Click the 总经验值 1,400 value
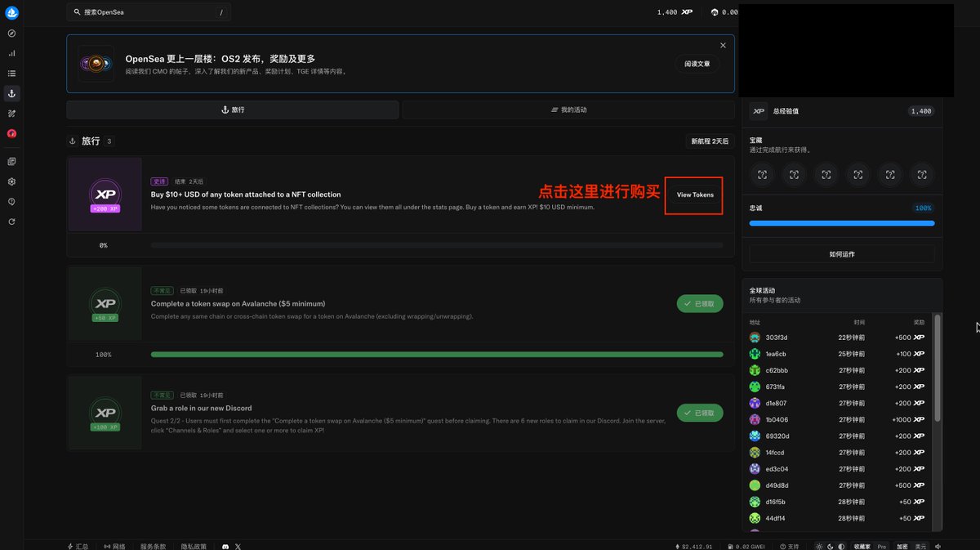Viewport: 980px width, 550px height. (920, 111)
